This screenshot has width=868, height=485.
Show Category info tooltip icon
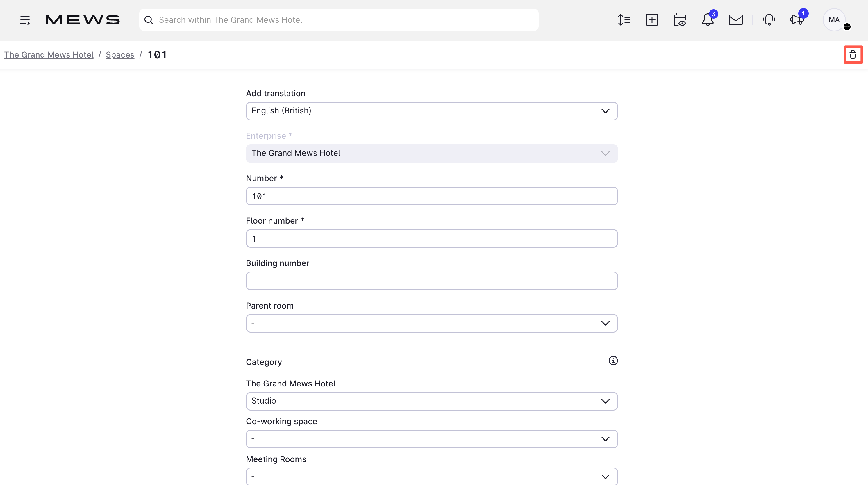613,361
